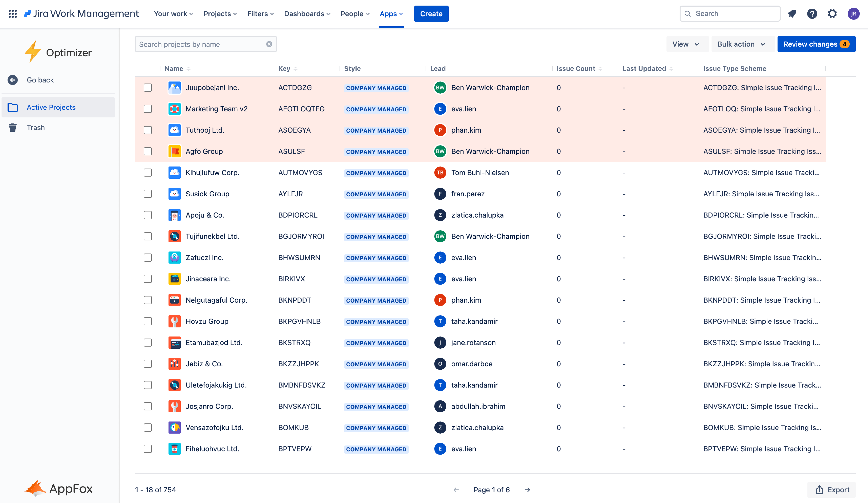Click the JR user avatar
Viewport: 868px width, 503px height.
[x=853, y=14]
